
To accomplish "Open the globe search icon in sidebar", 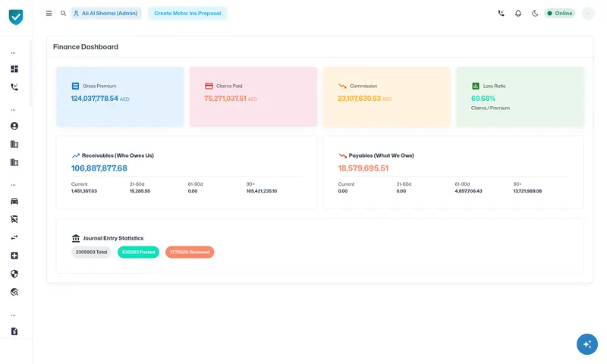I will coord(14,292).
